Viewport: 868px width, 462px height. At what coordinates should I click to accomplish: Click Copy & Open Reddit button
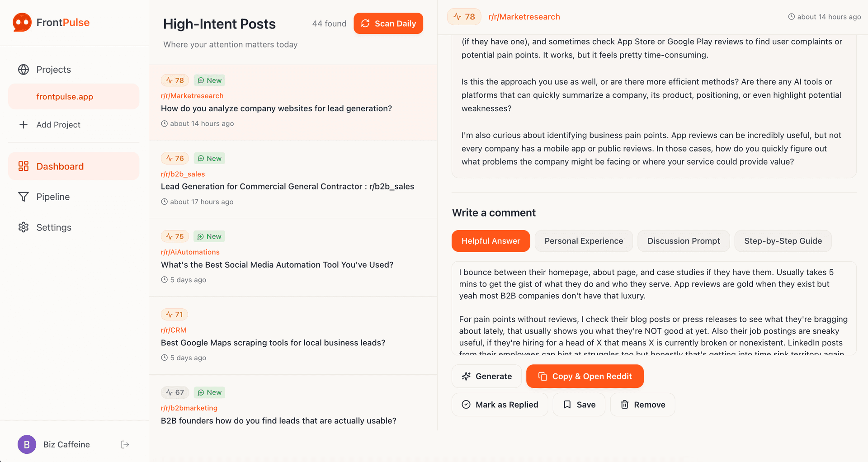coord(585,376)
